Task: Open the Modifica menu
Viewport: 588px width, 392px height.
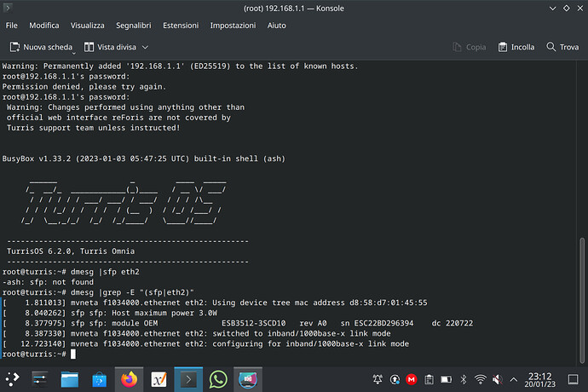Action: tap(43, 26)
